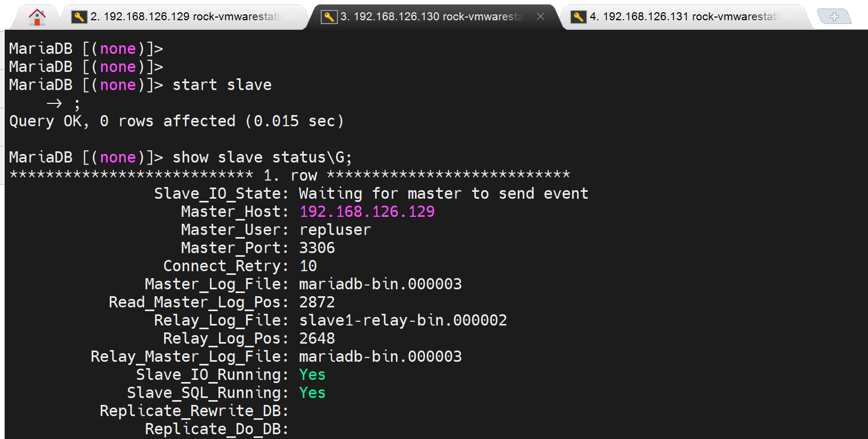The height and width of the screenshot is (439, 868).
Task: Click the Master_Port value 3306
Action: (317, 248)
